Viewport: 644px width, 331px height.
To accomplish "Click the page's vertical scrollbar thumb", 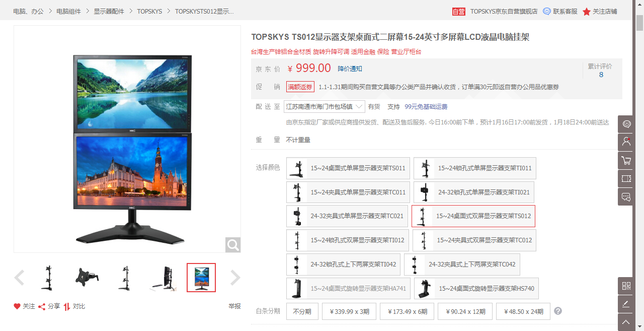I will coord(639,23).
